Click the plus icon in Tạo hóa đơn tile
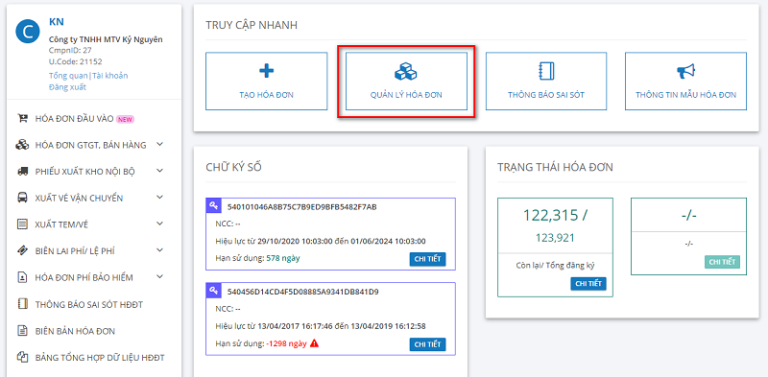This screenshot has width=768, height=377. point(266,71)
